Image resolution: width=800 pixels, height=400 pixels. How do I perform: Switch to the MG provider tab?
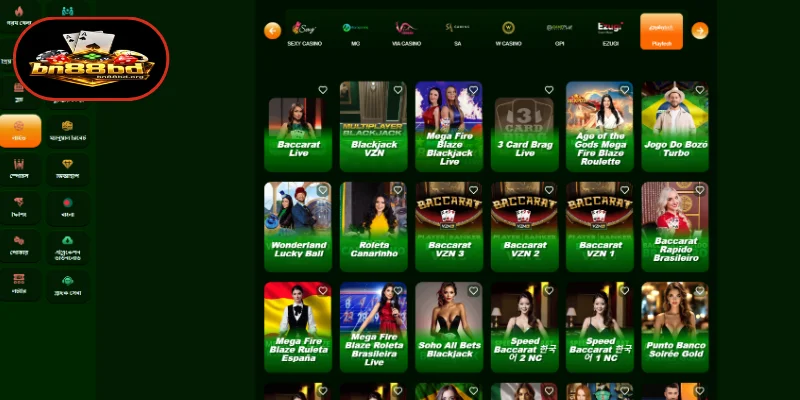356,33
